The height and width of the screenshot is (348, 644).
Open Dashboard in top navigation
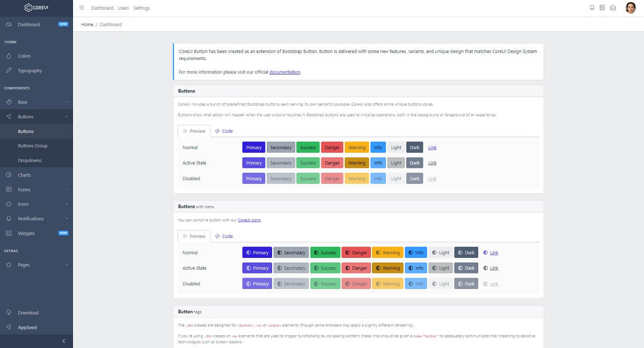[x=102, y=8]
